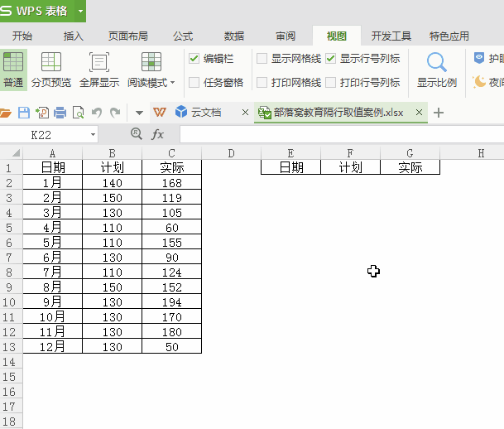Open the 开始 ribbon tab
504x429 pixels.
tap(22, 36)
